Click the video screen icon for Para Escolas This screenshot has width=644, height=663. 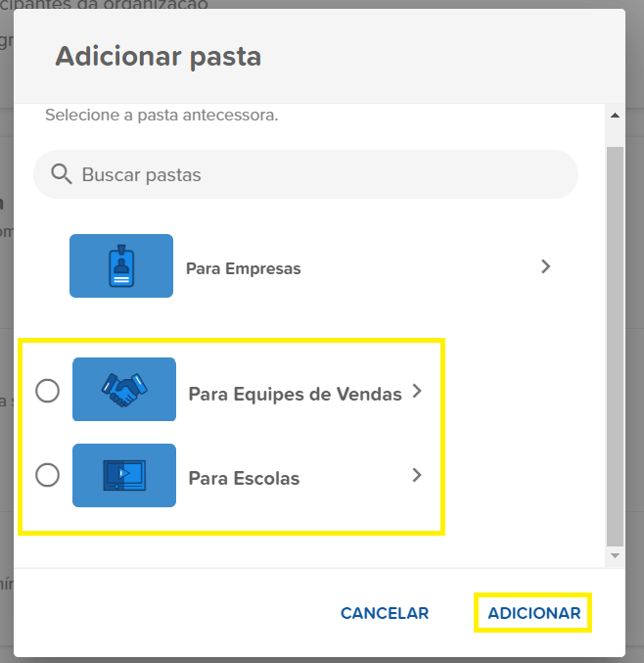pyautogui.click(x=124, y=475)
